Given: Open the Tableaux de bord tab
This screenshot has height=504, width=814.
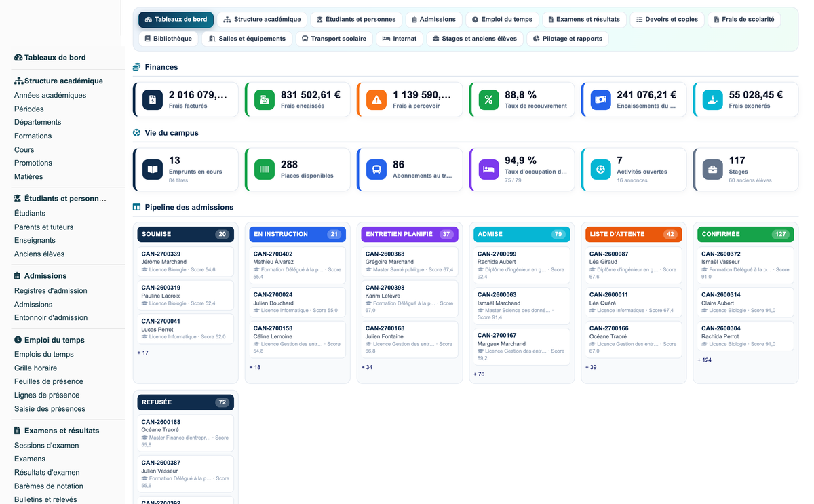Looking at the screenshot, I should click(176, 20).
